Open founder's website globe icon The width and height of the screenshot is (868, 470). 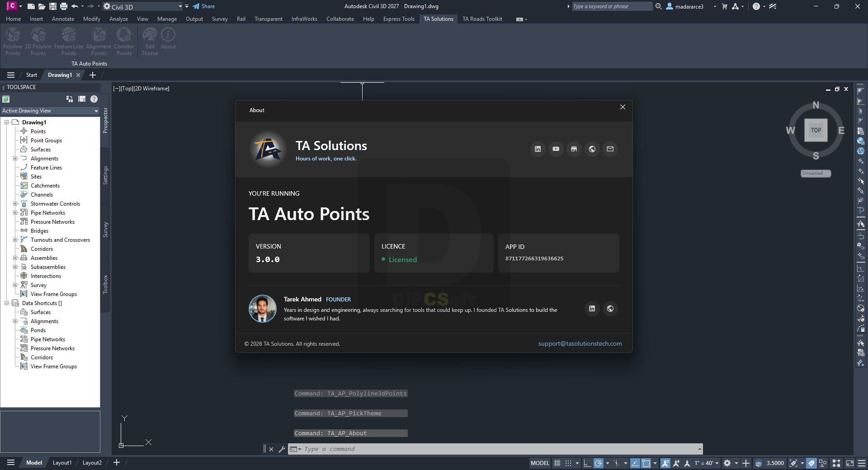click(610, 309)
